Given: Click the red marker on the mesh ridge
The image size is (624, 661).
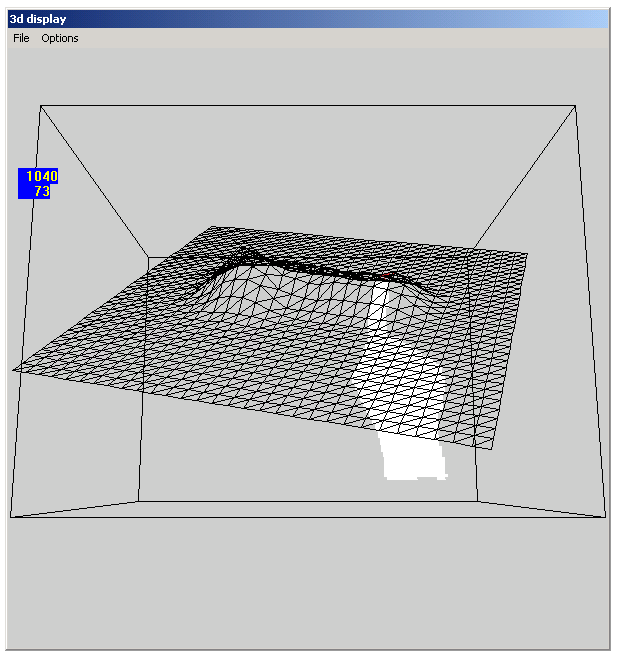Looking at the screenshot, I should tap(387, 276).
